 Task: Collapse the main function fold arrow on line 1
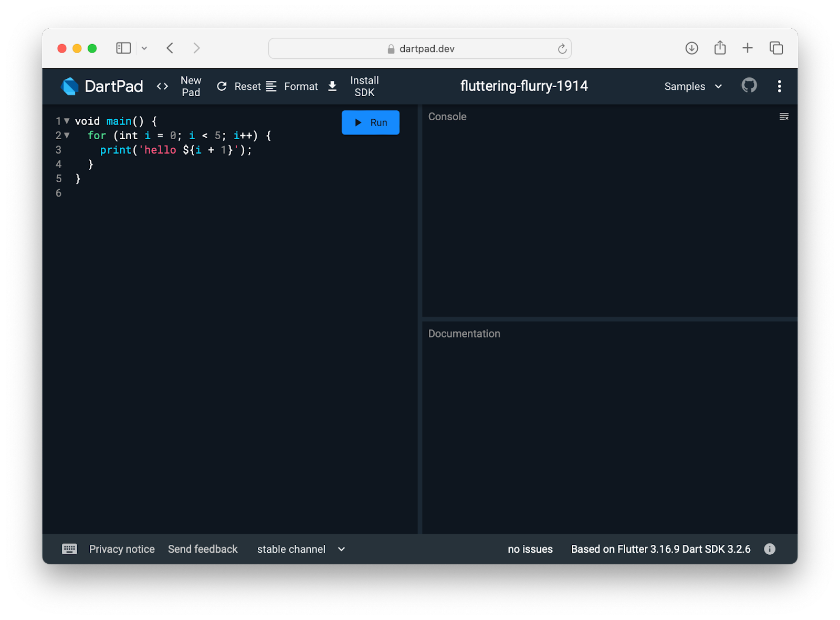[67, 121]
